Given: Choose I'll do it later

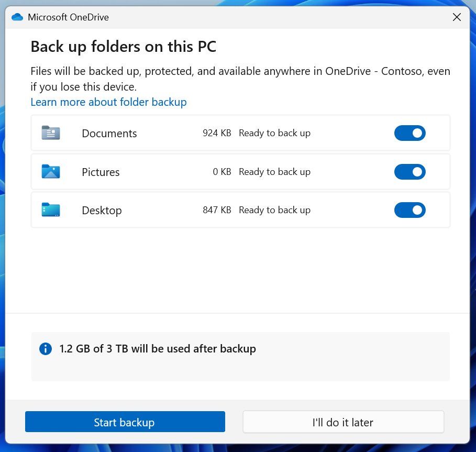Looking at the screenshot, I should tap(343, 422).
